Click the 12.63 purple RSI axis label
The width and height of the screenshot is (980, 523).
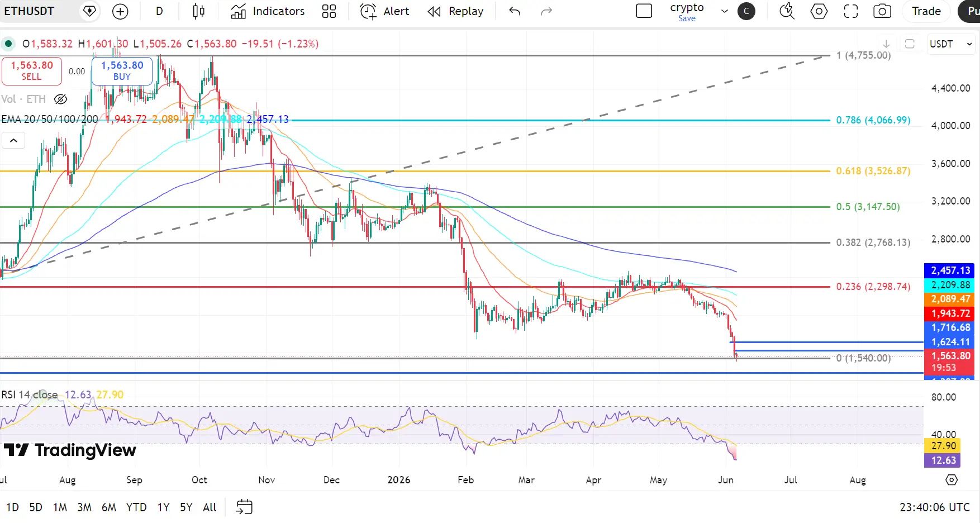tap(943, 460)
